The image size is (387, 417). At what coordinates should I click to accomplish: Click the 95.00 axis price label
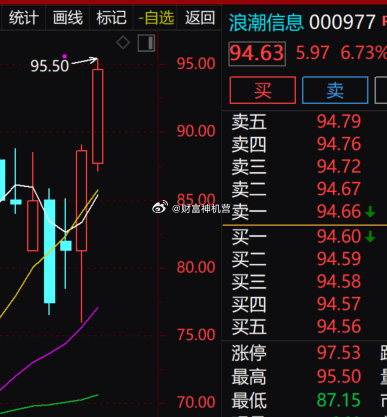pyautogui.click(x=196, y=63)
